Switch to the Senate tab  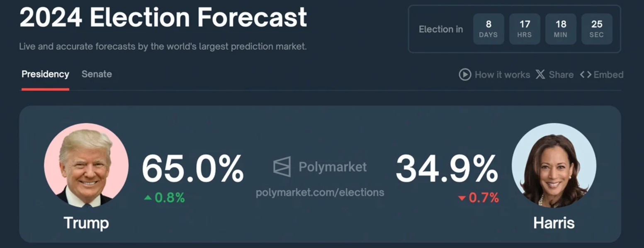(x=97, y=74)
